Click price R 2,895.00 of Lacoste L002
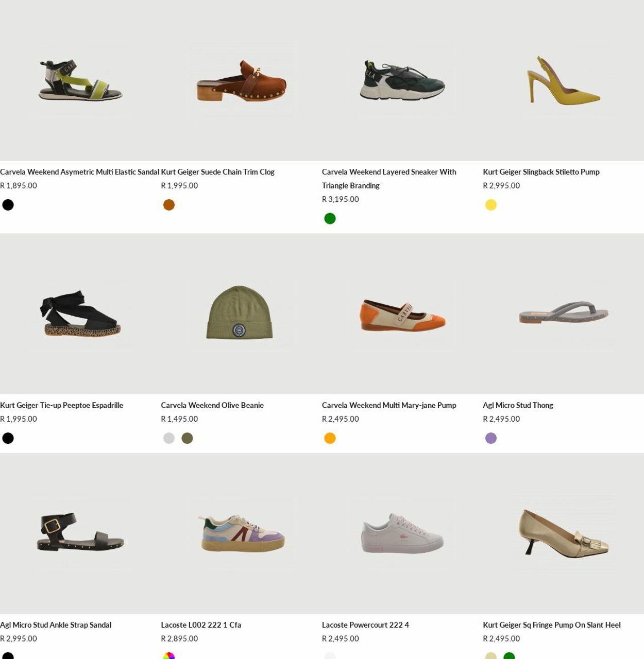This screenshot has width=644, height=659. 179,638
